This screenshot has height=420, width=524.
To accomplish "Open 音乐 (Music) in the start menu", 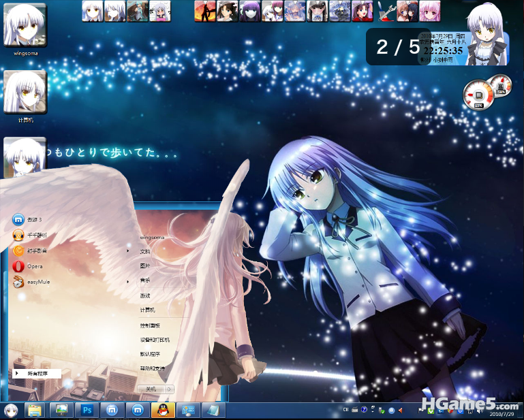I will 145,280.
